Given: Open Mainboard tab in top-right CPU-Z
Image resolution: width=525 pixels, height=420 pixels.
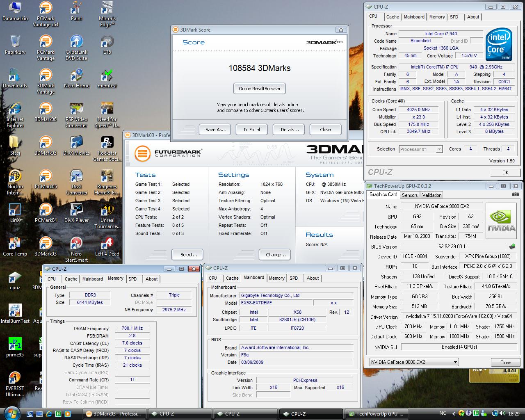Looking at the screenshot, I should [414, 17].
